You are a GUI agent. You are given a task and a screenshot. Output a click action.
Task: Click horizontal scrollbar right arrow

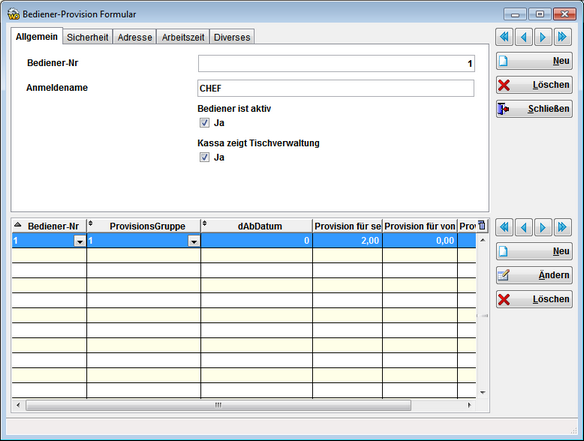point(470,405)
